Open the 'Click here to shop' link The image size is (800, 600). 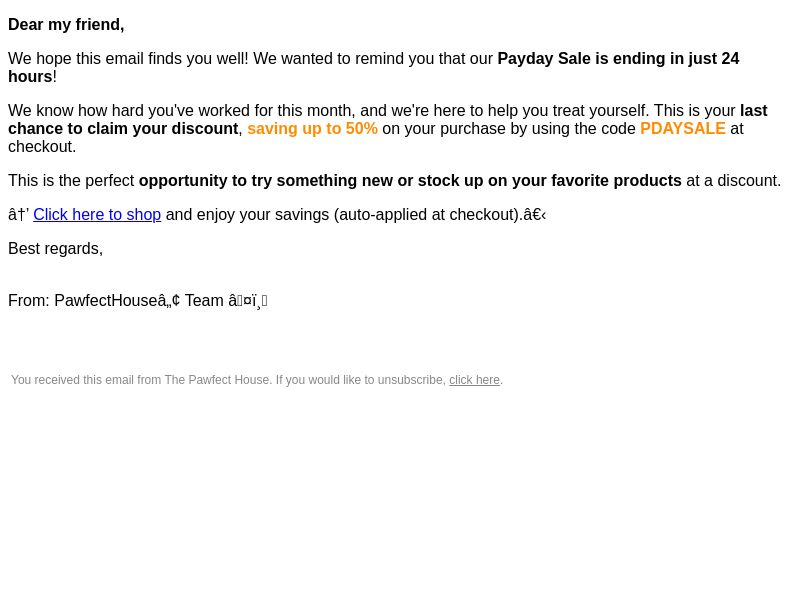pos(97,214)
